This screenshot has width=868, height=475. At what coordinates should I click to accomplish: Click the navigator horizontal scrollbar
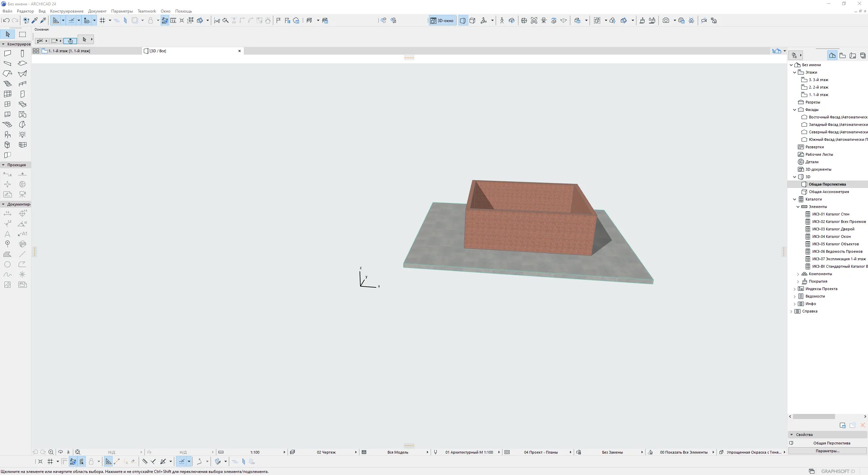pos(814,416)
